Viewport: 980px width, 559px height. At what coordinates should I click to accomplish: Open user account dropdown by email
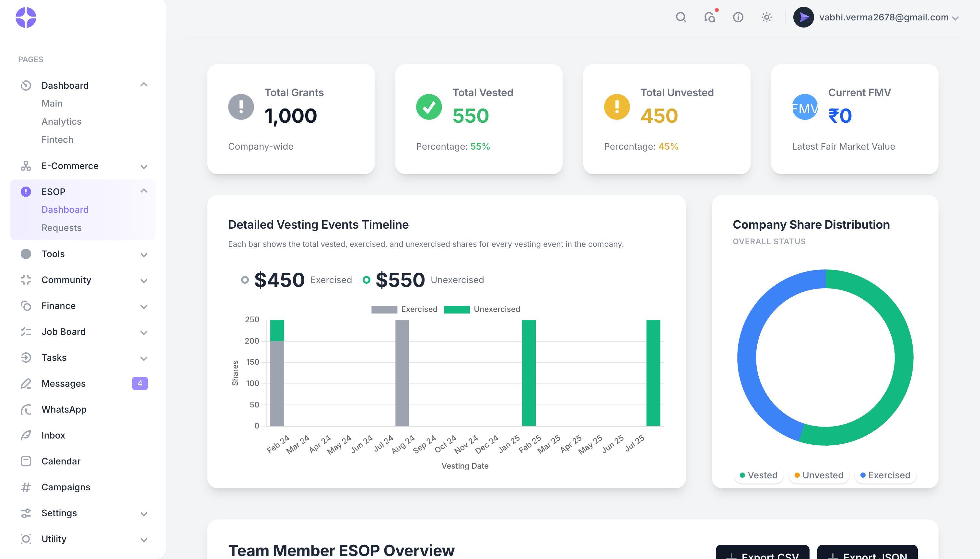pos(883,17)
